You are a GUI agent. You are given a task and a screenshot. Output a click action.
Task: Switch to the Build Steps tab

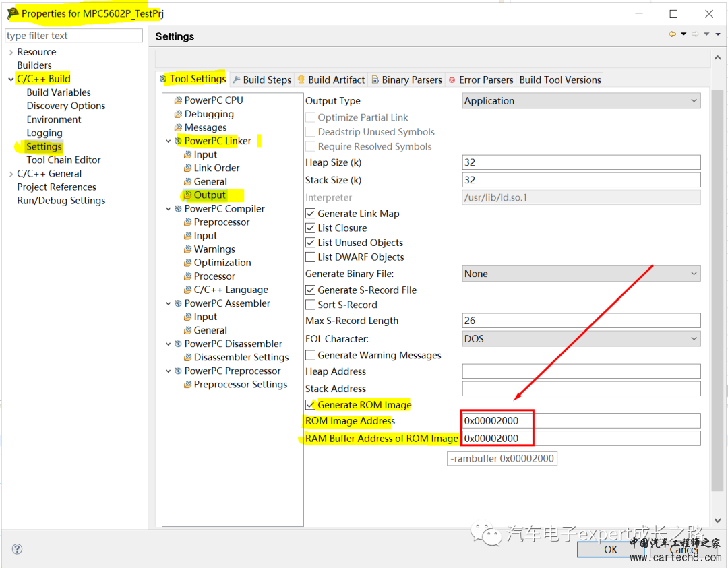pyautogui.click(x=262, y=80)
